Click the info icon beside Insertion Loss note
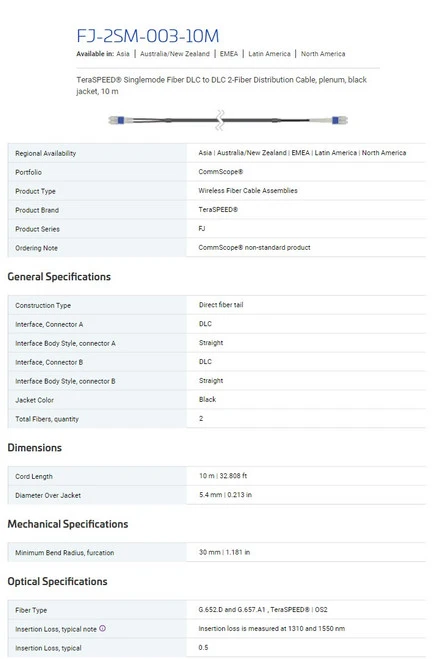This screenshot has width=435, height=659. (x=103, y=628)
